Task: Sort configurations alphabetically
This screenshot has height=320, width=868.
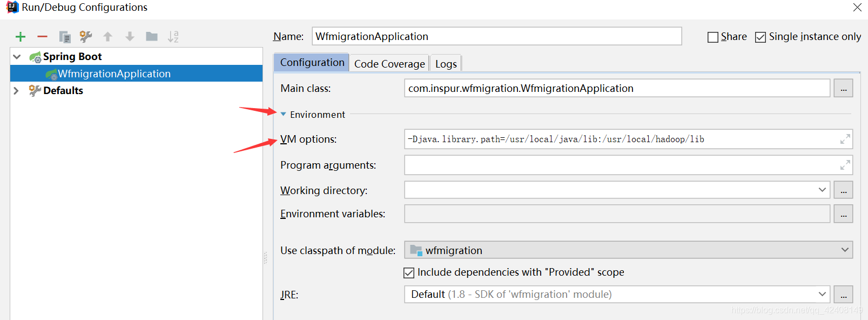Action: coord(173,37)
